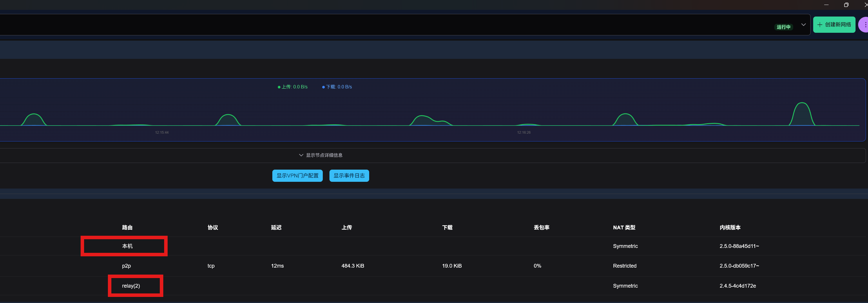Screen dimensions: 868x303
Task: Click the 显示VPN门户配置 button
Action: click(x=297, y=176)
